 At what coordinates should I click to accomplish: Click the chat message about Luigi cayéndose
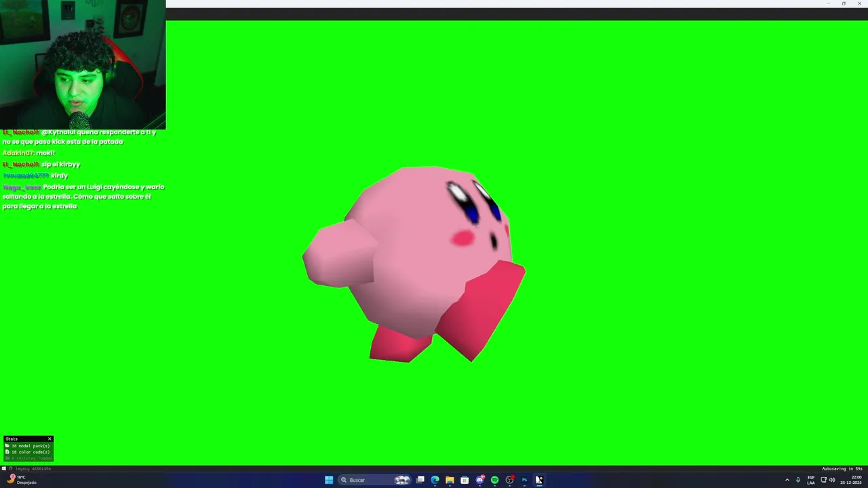coord(83,197)
